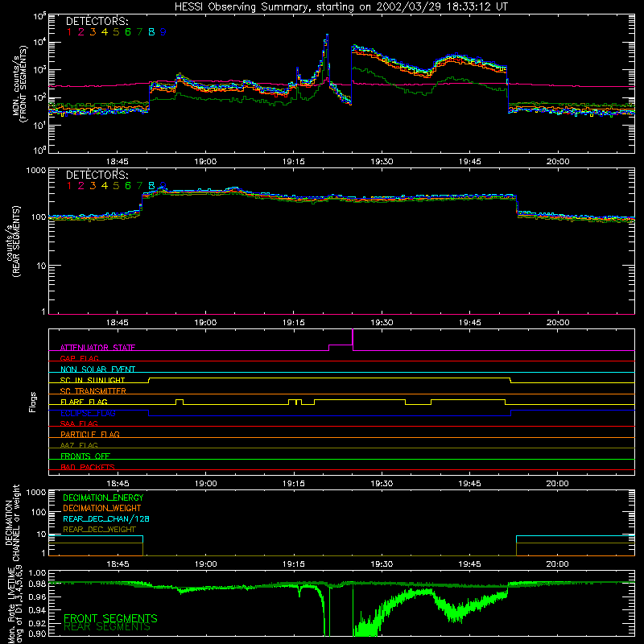Image resolution: width=644 pixels, height=644 pixels.
Task: Click 0.92 tick on livetime y-axis
Action: point(37,623)
